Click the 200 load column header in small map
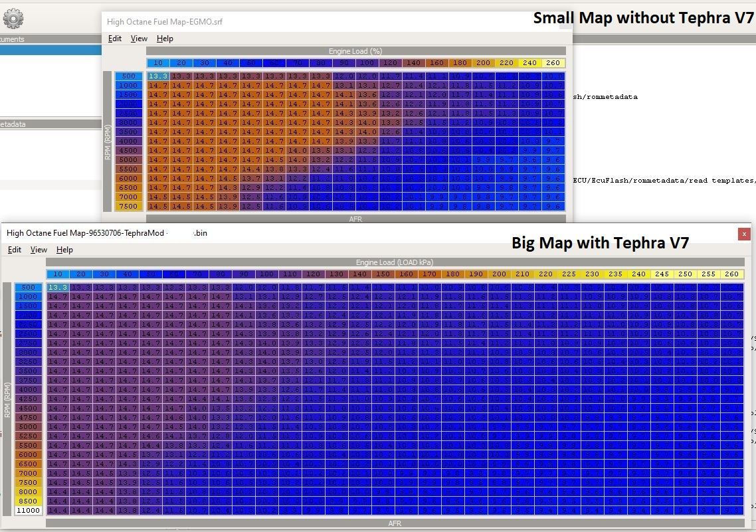The width and height of the screenshot is (756, 532). click(483, 63)
